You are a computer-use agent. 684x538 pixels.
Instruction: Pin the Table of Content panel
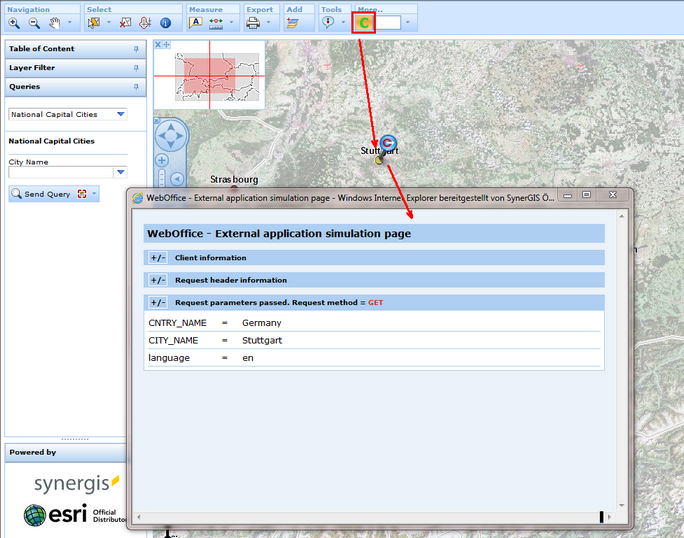(136, 49)
